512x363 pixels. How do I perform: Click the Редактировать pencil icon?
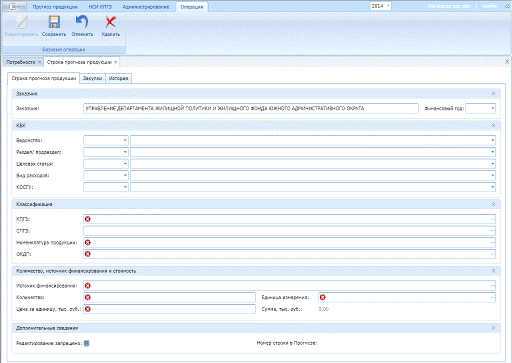tap(22, 22)
